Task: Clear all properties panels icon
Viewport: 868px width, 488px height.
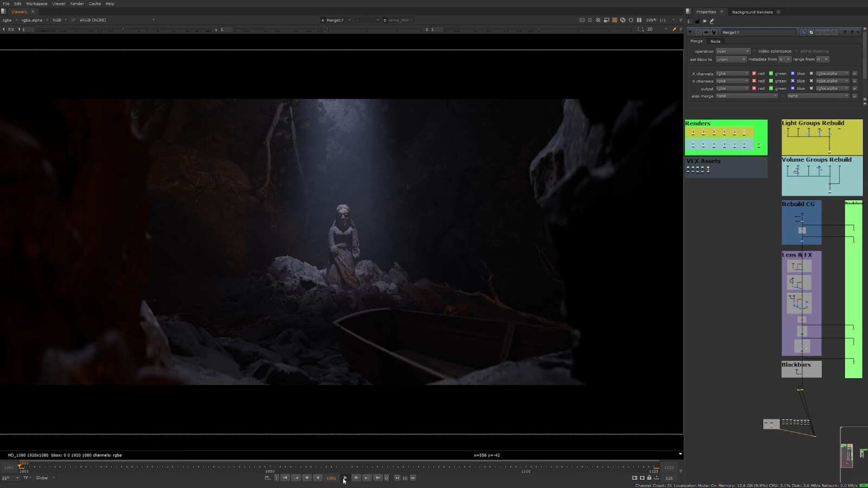Action: [x=704, y=21]
